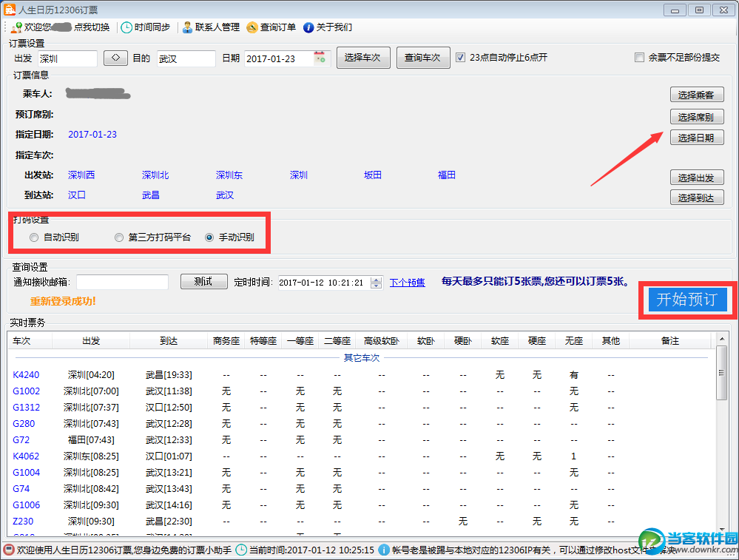Click 备注 column header
Viewport: 739px width, 560px height.
click(x=669, y=340)
